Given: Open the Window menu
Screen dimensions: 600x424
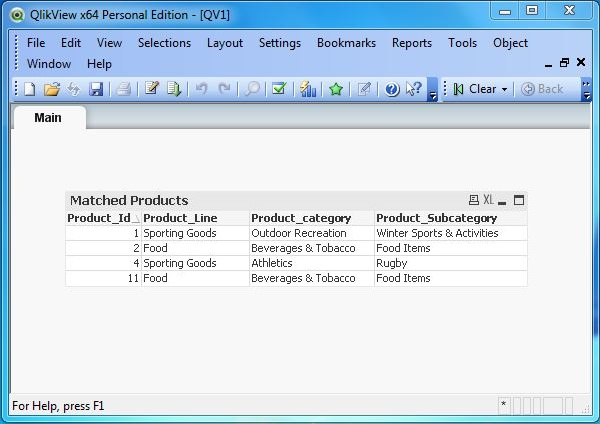Looking at the screenshot, I should coord(49,64).
